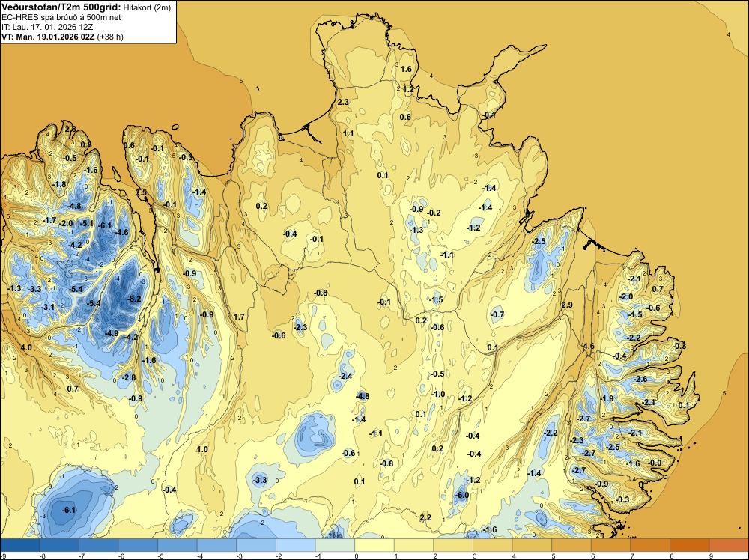Click the 2.3 temperature value on north coast
This screenshot has width=749, height=560.
coord(343,102)
